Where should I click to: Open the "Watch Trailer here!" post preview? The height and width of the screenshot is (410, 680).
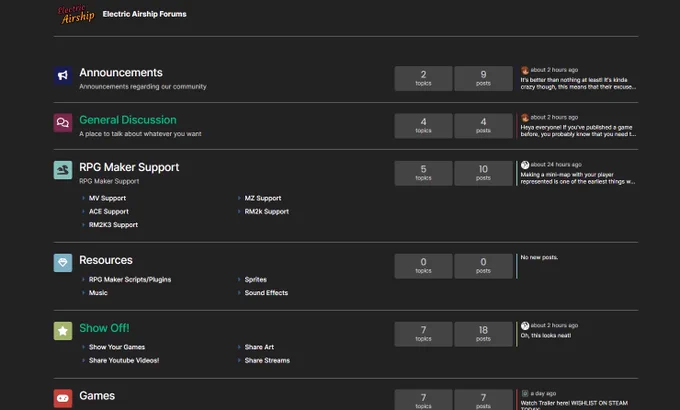[x=574, y=405]
